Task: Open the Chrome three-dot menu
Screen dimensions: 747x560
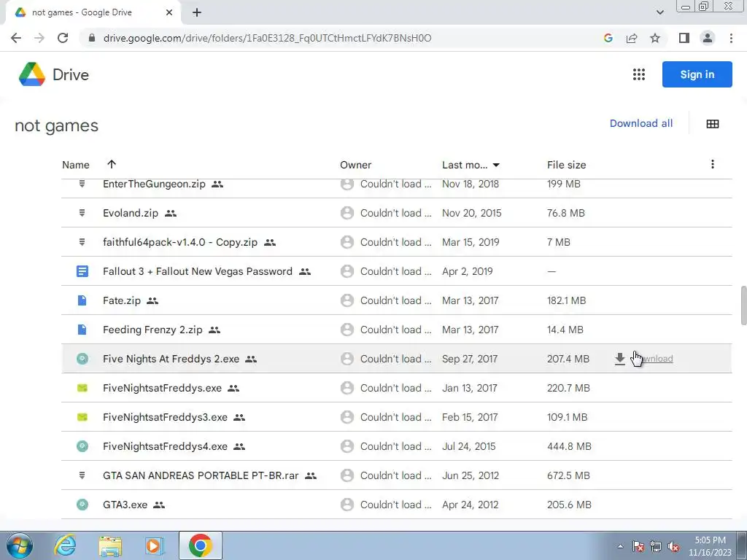Action: click(731, 38)
